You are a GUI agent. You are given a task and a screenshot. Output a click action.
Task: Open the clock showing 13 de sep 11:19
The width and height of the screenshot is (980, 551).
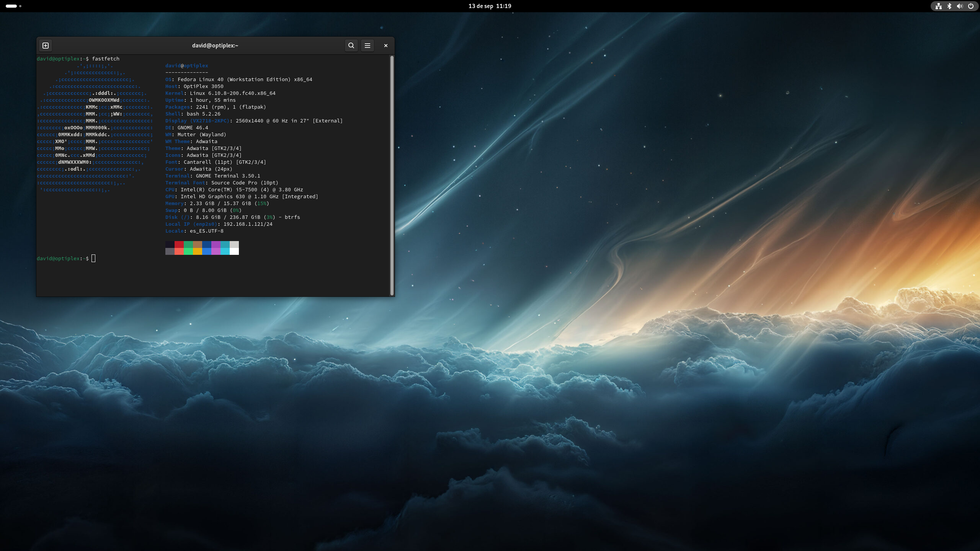tap(490, 6)
